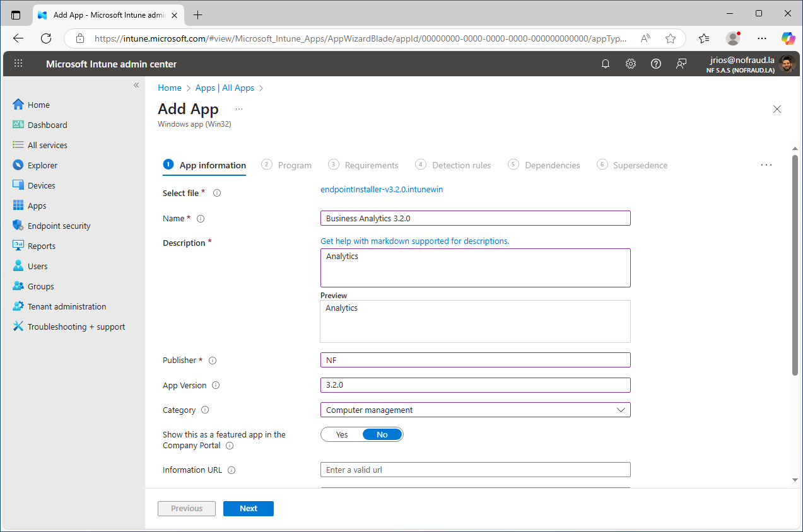Click the App Version input field
Image resolution: width=803 pixels, height=532 pixels.
476,385
